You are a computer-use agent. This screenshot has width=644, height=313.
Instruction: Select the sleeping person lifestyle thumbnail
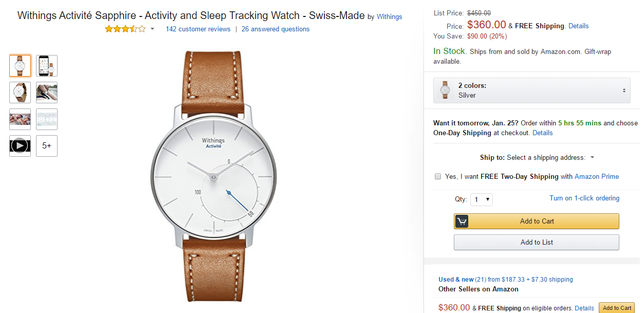coord(20,119)
